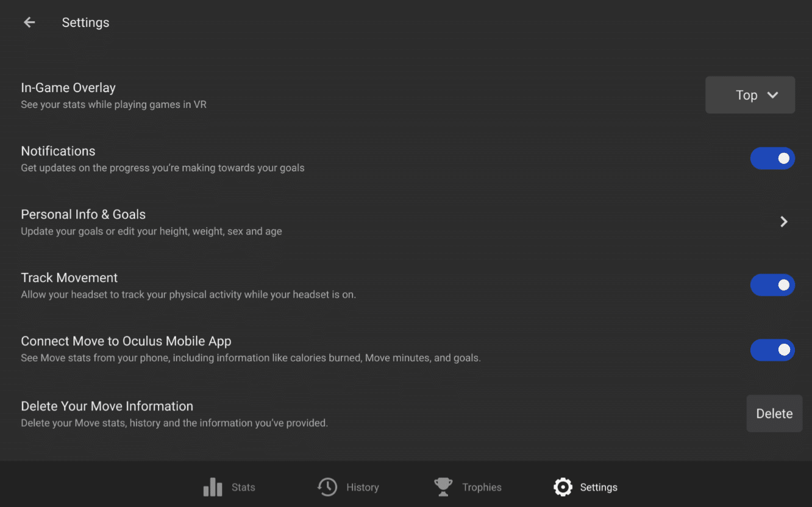The width and height of the screenshot is (812, 507).
Task: Open the Personal Info & Goals row
Action: tap(84, 214)
